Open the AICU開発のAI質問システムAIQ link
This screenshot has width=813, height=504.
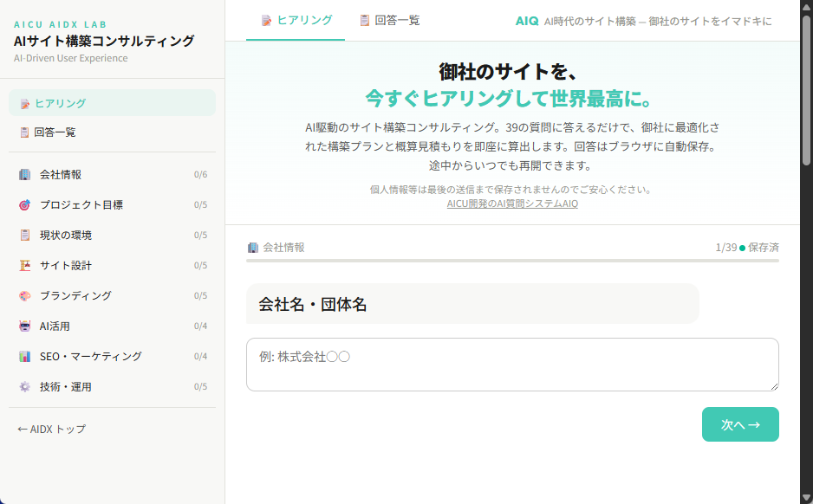tap(514, 205)
